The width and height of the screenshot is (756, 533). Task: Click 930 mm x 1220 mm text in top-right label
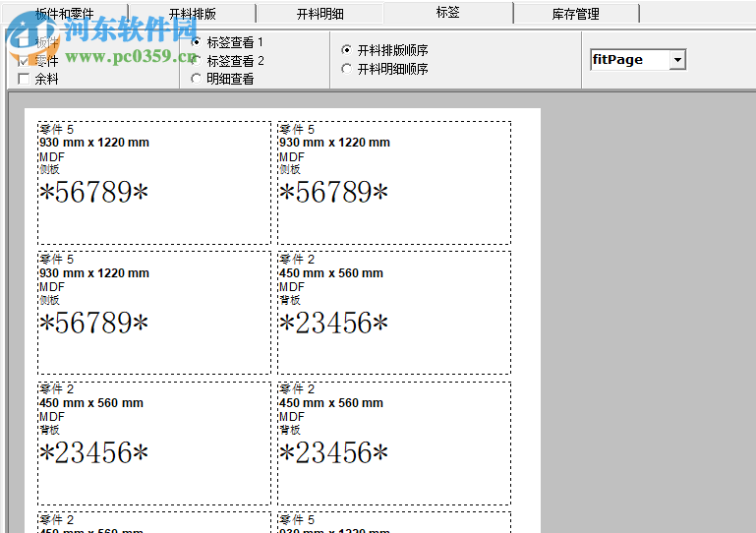coord(334,143)
